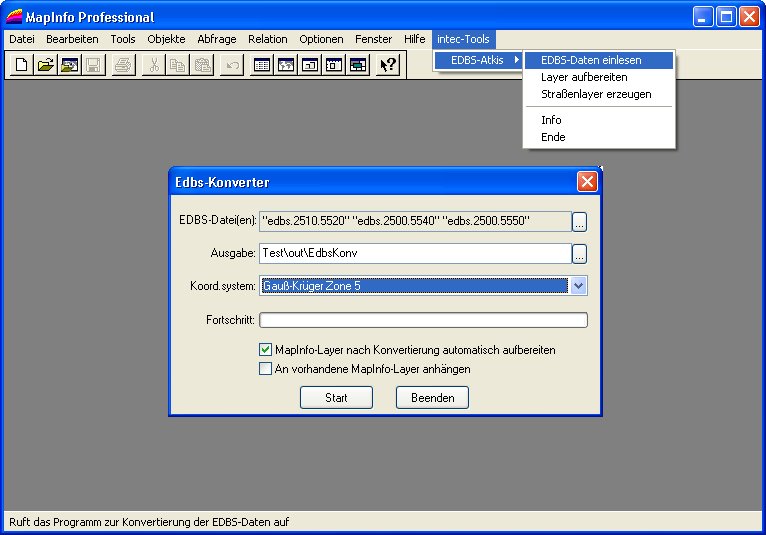Click the Open Workspace toolbar icon
Viewport: 766px width, 535px height.
(x=69, y=64)
